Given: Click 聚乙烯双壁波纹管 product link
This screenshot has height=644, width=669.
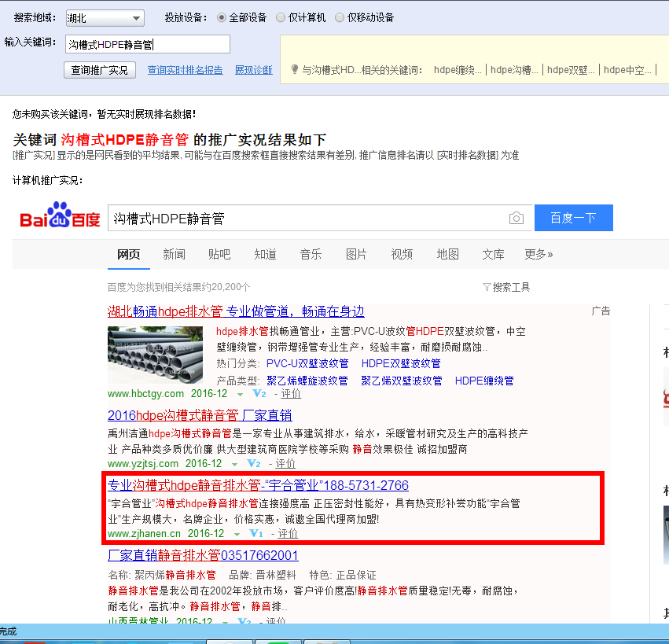Looking at the screenshot, I should click(x=402, y=381).
